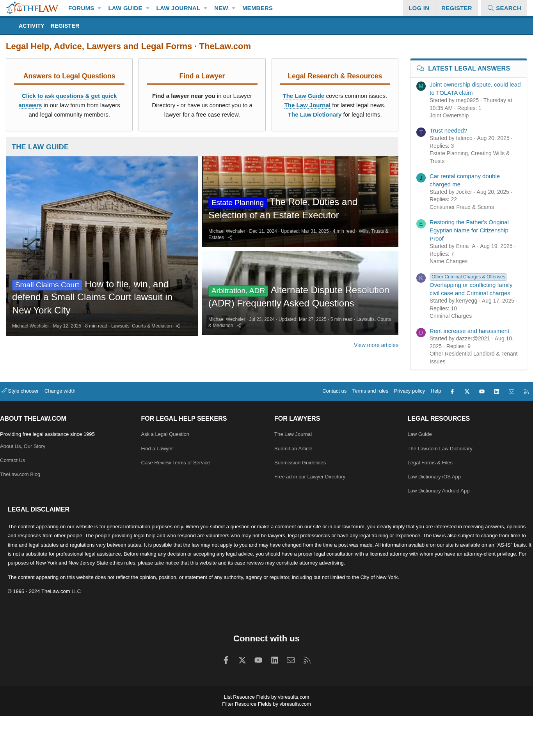Click kerryegg's avatar K icon
533x756 pixels.
click(421, 278)
